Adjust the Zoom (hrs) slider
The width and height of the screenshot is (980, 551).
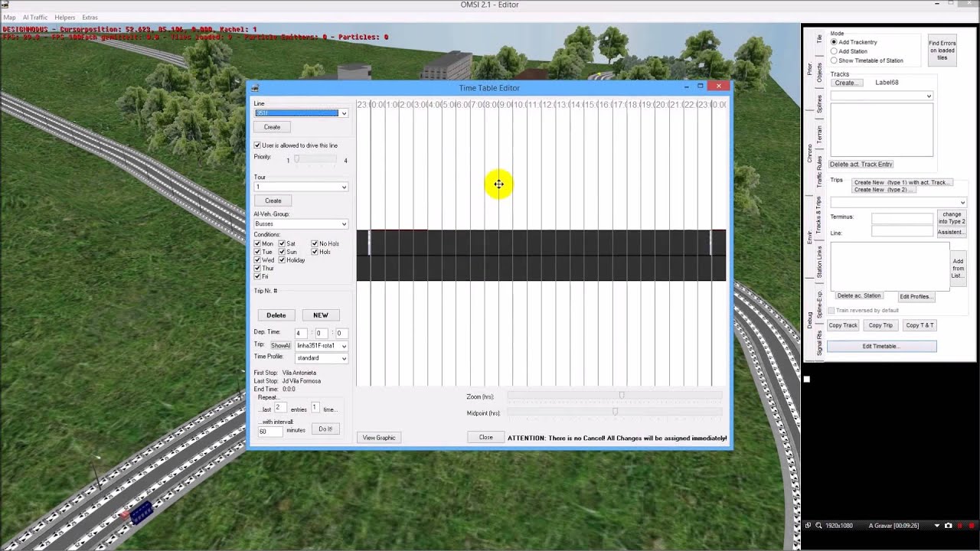coord(615,395)
